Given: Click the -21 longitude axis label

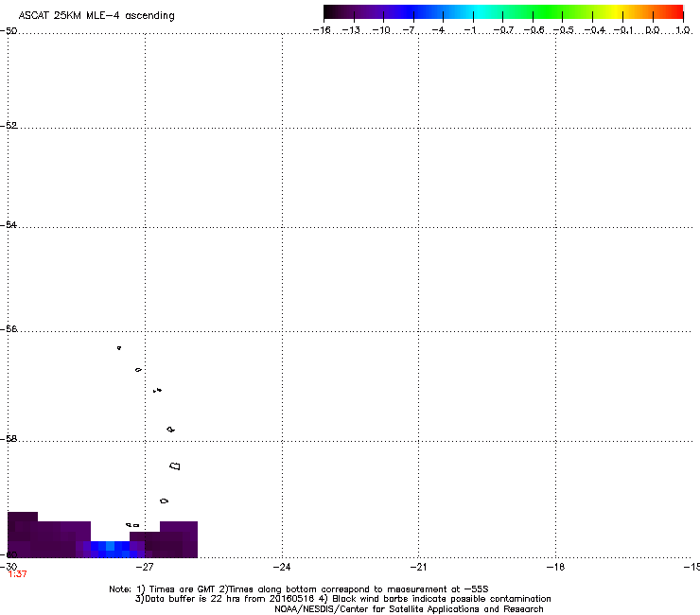Looking at the screenshot, I should coord(418,567).
